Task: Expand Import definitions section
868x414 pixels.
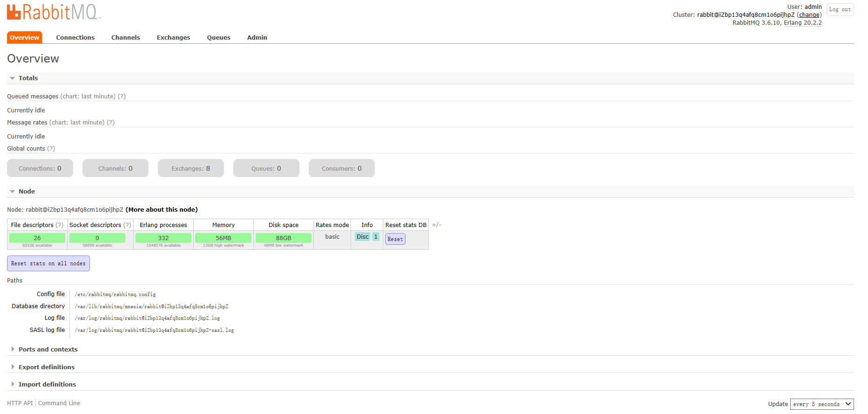Action: [47, 385]
